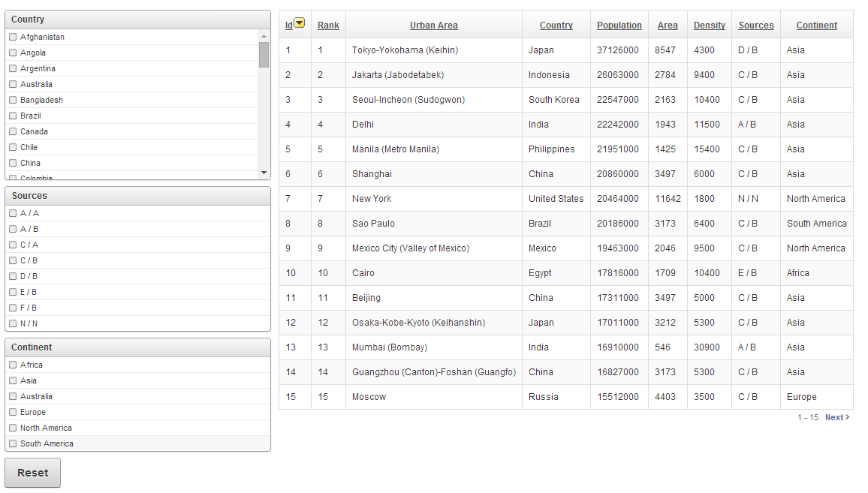
Task: Collapse the Sources filter panel header
Action: 137,196
